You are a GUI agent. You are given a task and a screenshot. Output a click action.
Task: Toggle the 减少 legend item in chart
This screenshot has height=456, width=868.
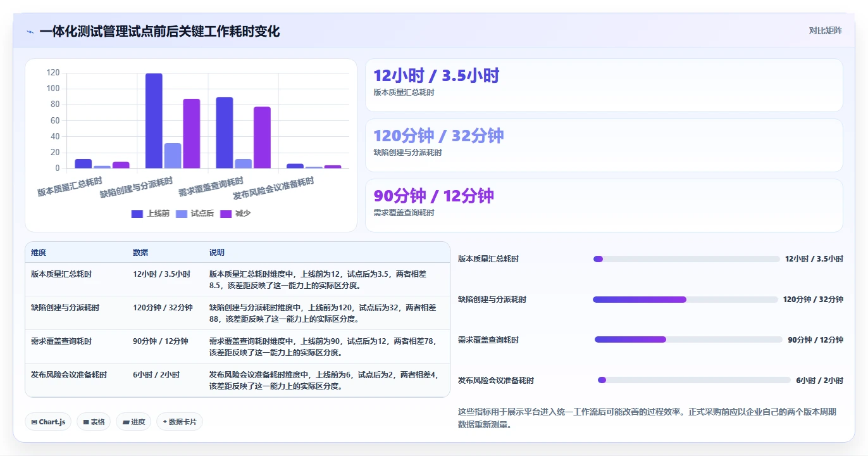tap(235, 213)
